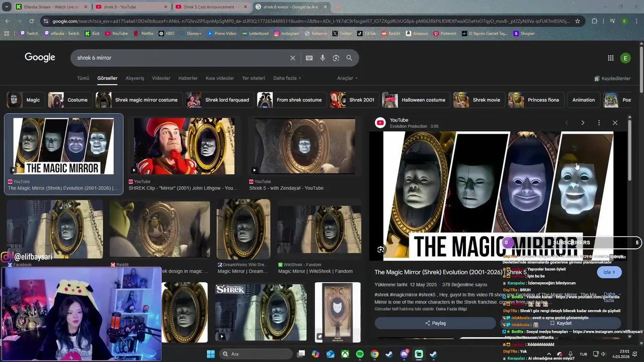The height and width of the screenshot is (362, 644).
Task: Open the Chrome tab search dropdown arrow
Action: pos(7,7)
